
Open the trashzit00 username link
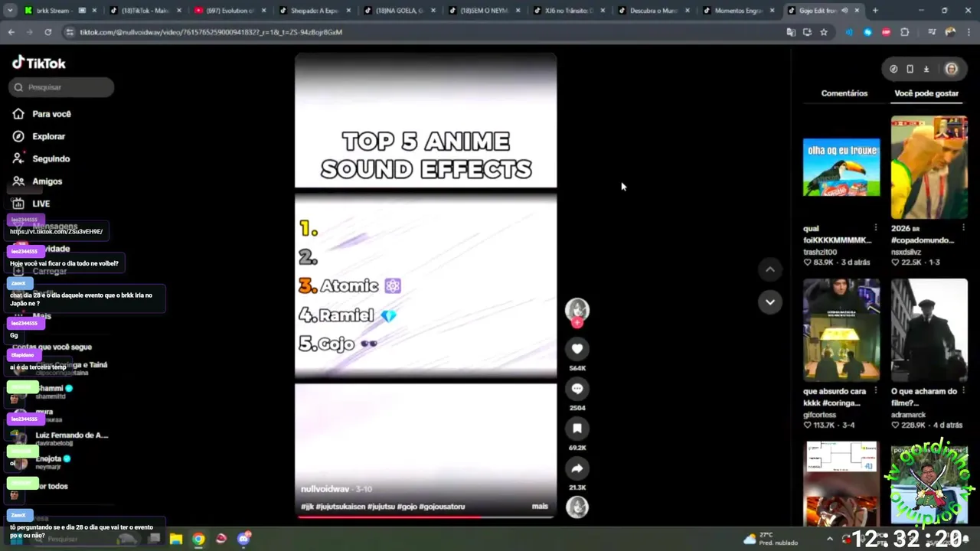820,252
